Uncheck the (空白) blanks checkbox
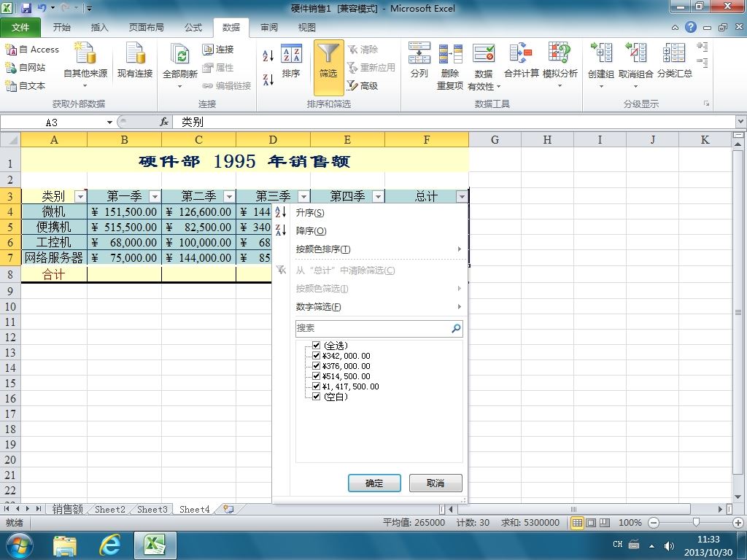The image size is (747, 560). (x=317, y=396)
